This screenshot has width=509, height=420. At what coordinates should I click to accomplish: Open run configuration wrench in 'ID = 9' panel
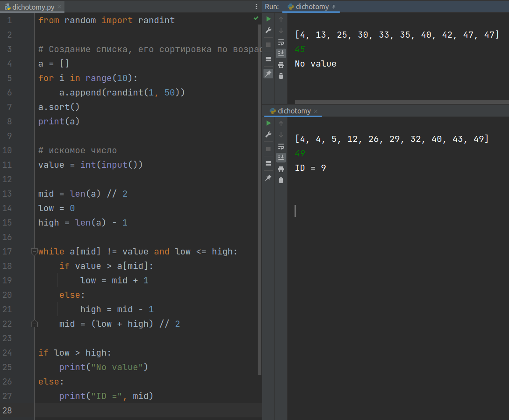tap(268, 134)
